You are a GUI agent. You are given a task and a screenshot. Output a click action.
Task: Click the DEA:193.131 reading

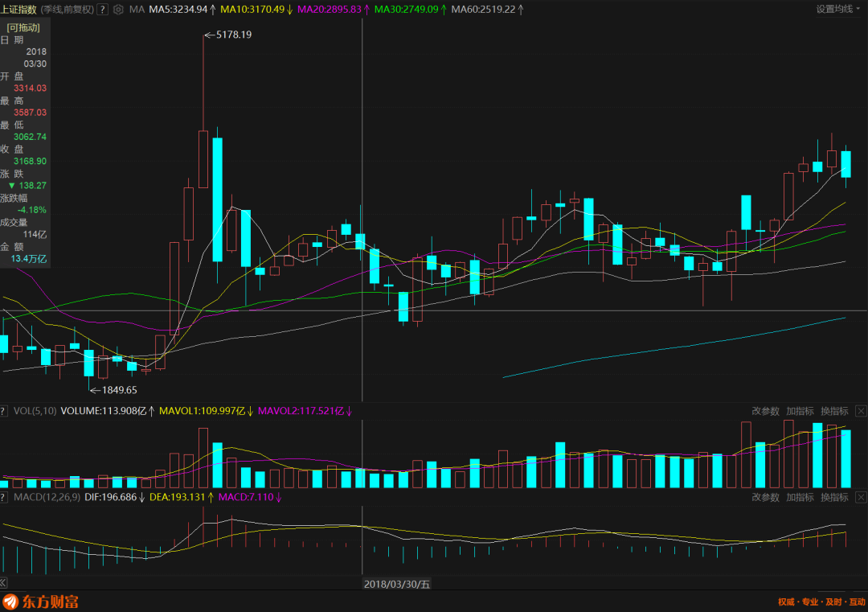(x=178, y=497)
